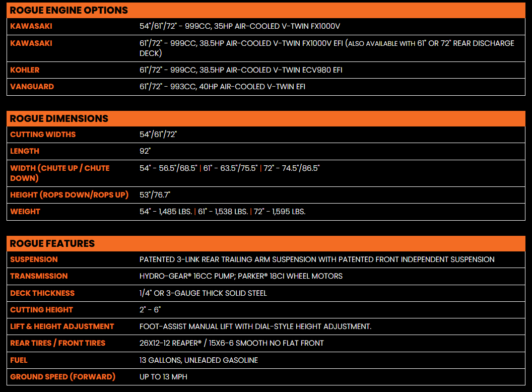Click the Width (Chute Up / Chute Down) label

(59, 173)
